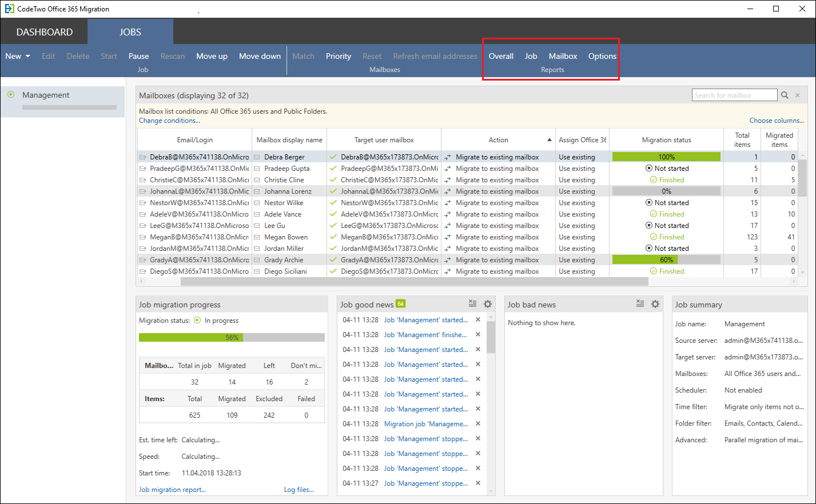The width and height of the screenshot is (816, 504).
Task: Click the Target user mailbox header
Action: [x=384, y=139]
